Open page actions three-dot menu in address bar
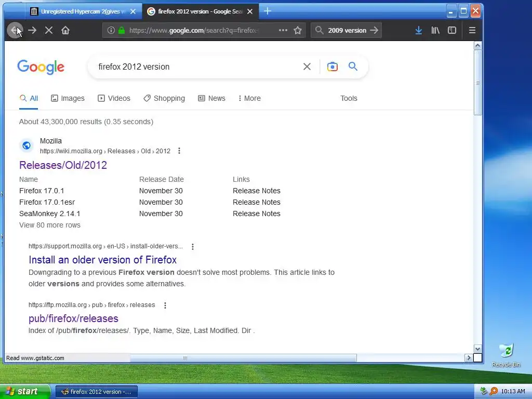Image resolution: width=532 pixels, height=399 pixels. point(283,30)
